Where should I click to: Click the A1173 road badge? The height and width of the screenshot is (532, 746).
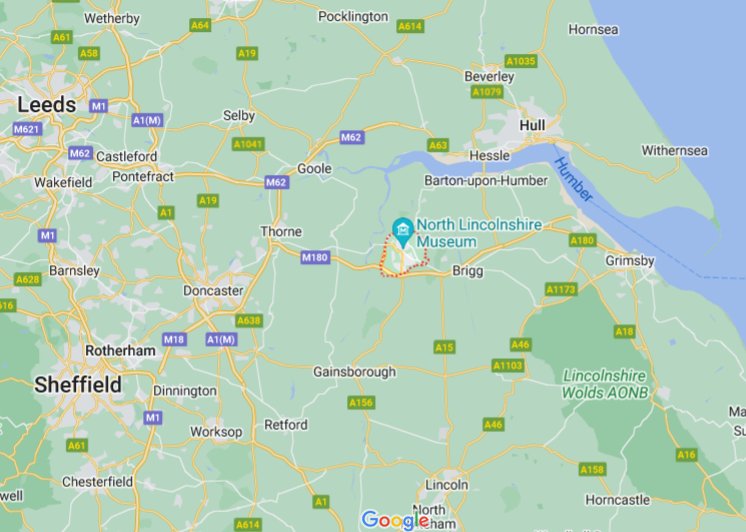pos(561,289)
